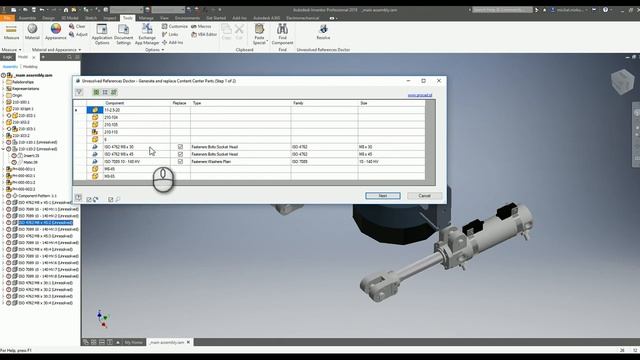Image resolution: width=640 pixels, height=360 pixels.
Task: Click the first green grid icon in dialog toolbar
Action: tap(96, 92)
